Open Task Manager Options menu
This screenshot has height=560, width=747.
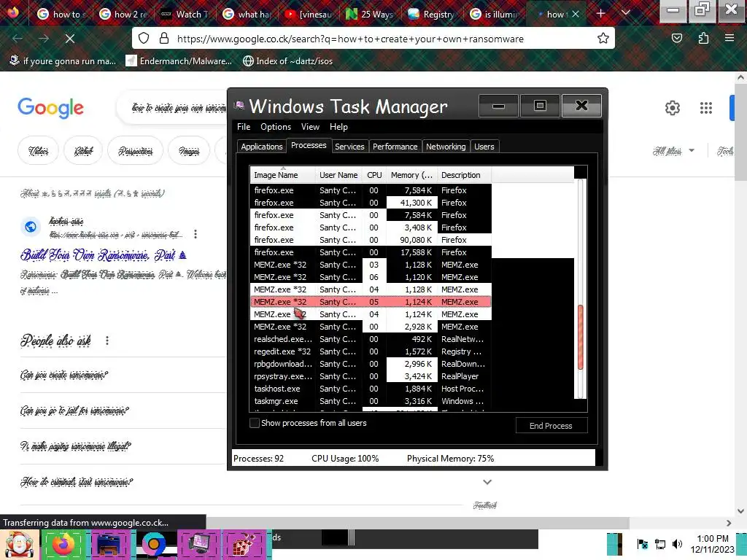tap(275, 127)
